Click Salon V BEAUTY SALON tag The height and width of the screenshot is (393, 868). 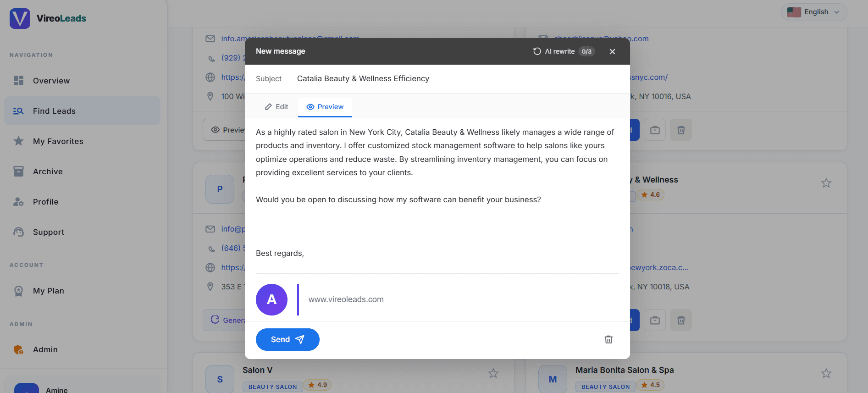pos(273,387)
